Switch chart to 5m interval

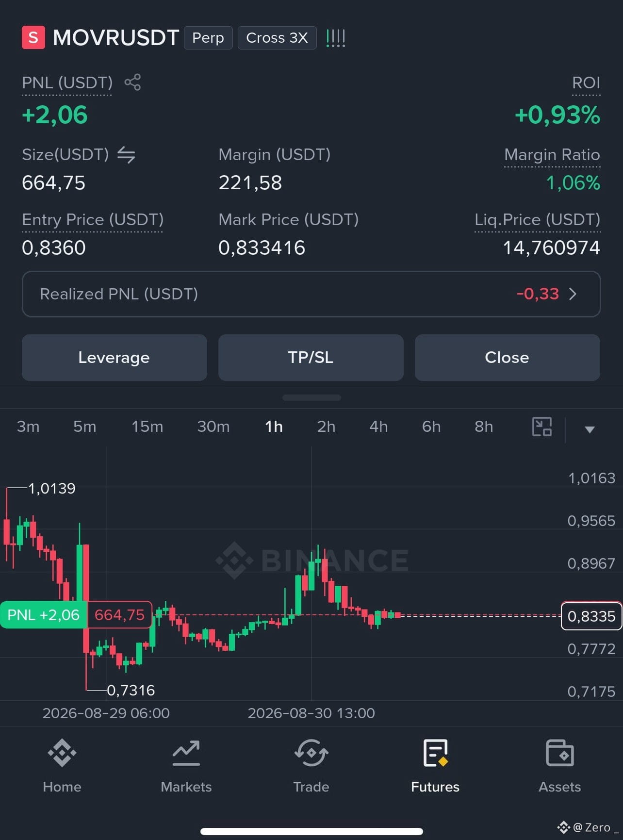coord(85,427)
